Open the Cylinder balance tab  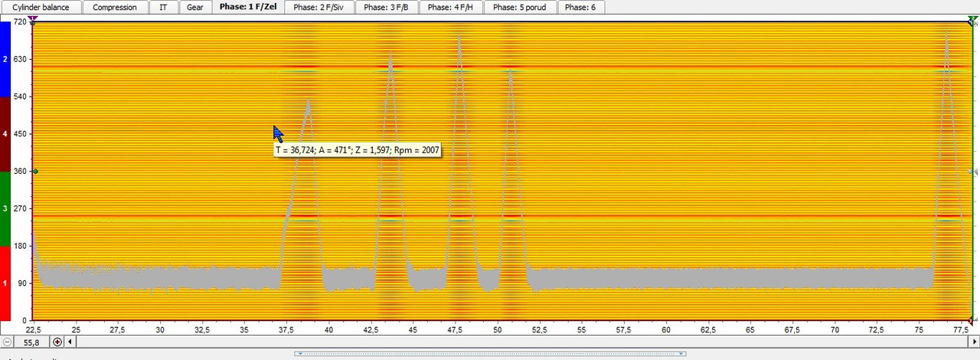(x=41, y=7)
